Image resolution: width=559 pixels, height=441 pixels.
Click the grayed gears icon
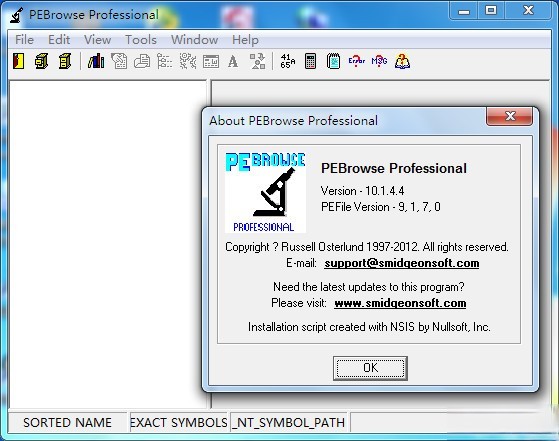(188, 61)
